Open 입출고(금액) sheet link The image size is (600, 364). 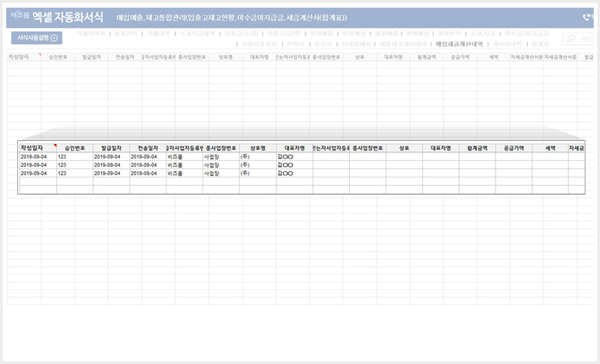pos(283,34)
